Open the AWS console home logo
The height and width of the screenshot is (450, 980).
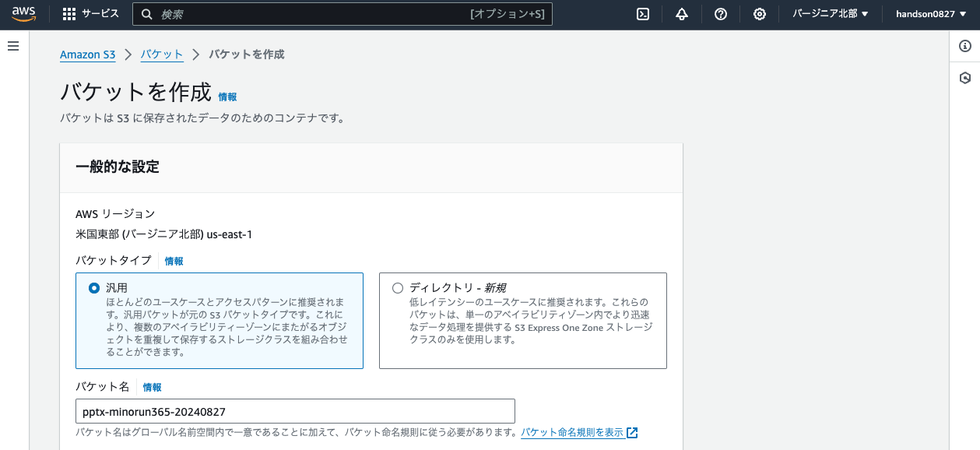pyautogui.click(x=24, y=14)
